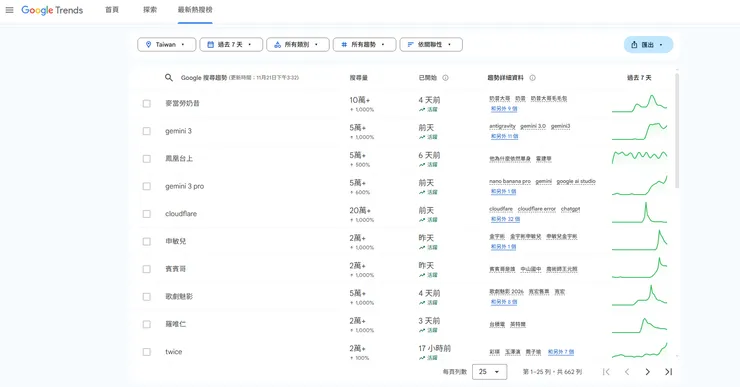
Task: Switch to the 探索 tab
Action: tap(150, 10)
